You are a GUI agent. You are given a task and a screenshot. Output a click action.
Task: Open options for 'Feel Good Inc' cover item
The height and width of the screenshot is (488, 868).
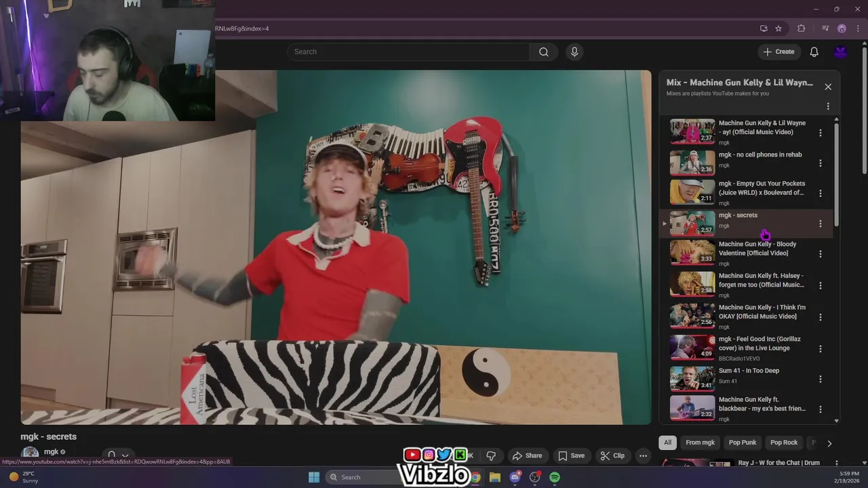pos(821,349)
